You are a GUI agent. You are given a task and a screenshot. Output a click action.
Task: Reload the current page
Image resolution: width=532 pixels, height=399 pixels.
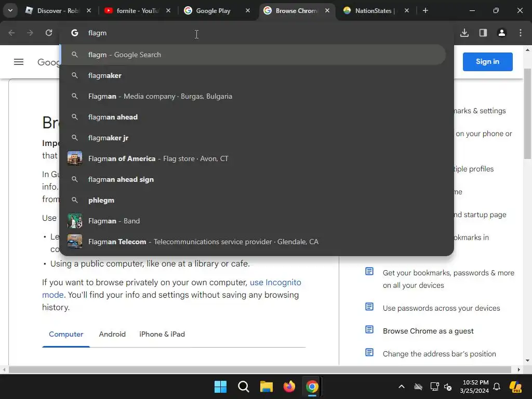point(49,33)
